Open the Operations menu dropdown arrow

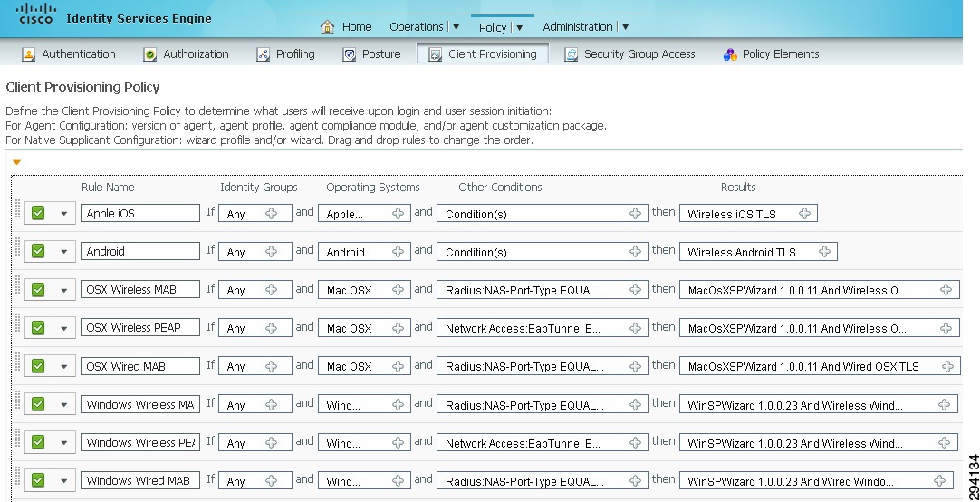point(456,27)
